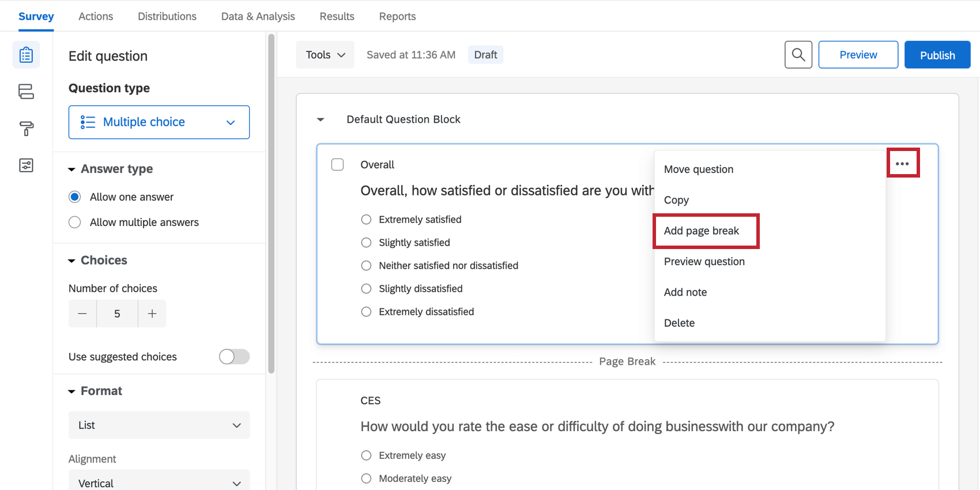Open the survey options sliders icon
Viewport: 980px width, 490px height.
point(26,165)
